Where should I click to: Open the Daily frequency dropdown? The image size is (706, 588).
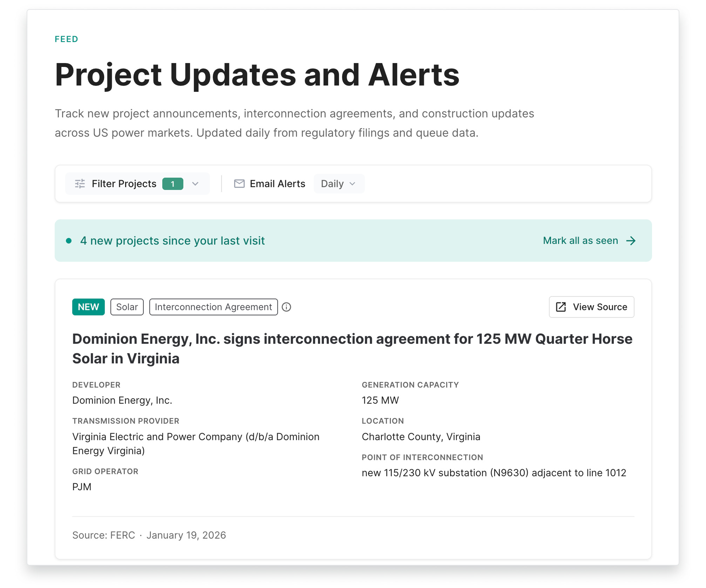tap(339, 184)
